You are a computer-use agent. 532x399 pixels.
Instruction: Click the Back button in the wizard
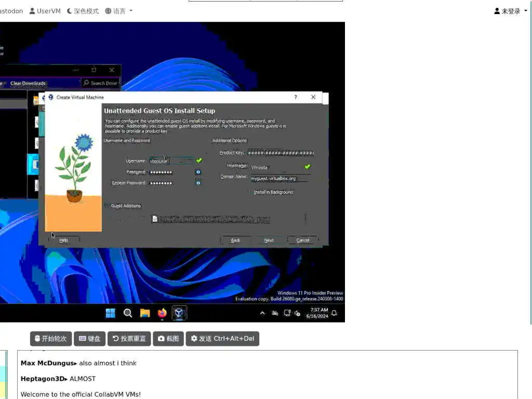[x=235, y=240]
